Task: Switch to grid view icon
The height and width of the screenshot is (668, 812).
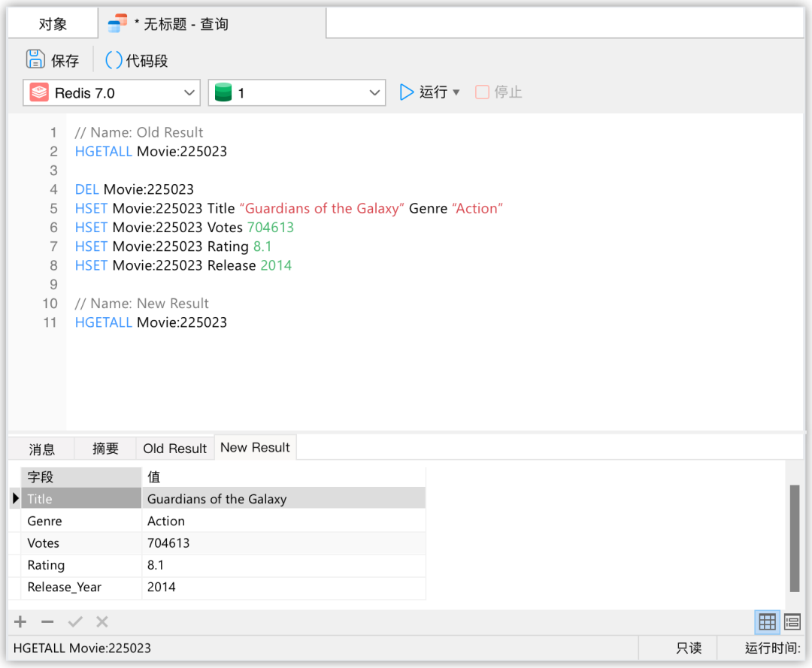Action: point(767,621)
